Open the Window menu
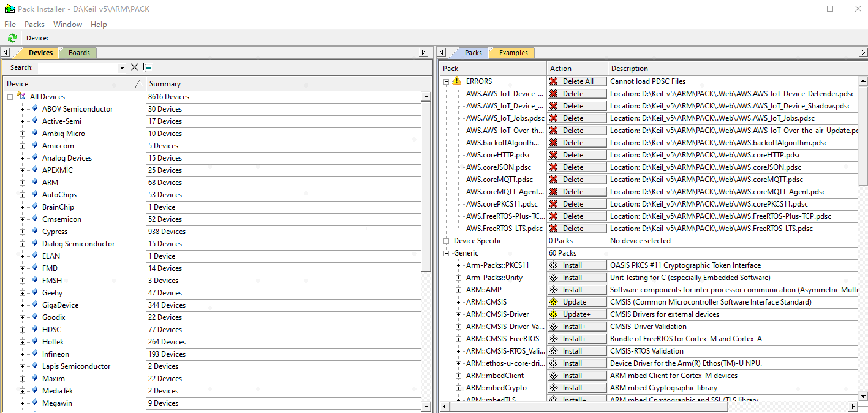 coord(67,24)
